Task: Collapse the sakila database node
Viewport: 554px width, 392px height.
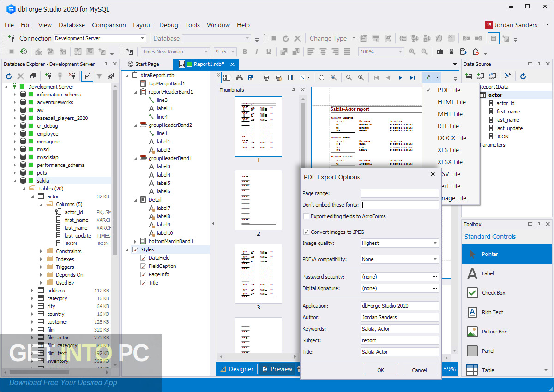Action: 14,181
